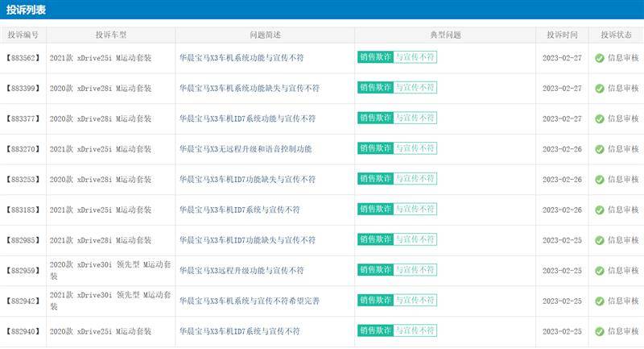Click the 问题简述 column header
644x349 pixels.
coord(266,35)
